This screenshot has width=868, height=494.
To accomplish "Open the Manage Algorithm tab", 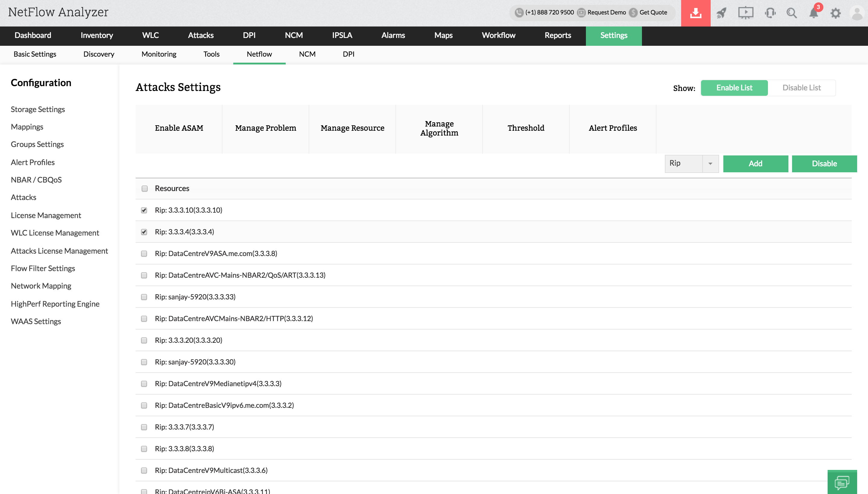I will (x=439, y=128).
